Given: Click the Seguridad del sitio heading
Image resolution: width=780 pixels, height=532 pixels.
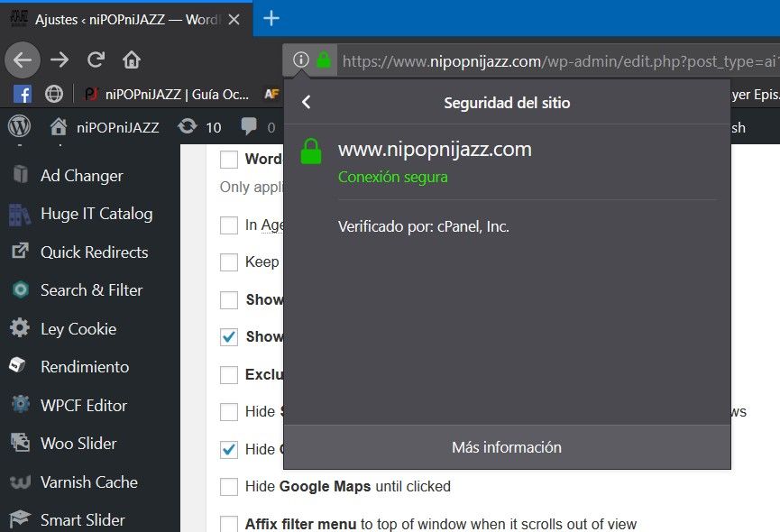Looking at the screenshot, I should tap(507, 103).
